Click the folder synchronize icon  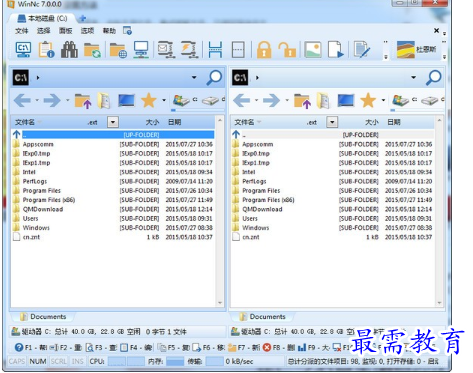pyautogui.click(x=92, y=50)
